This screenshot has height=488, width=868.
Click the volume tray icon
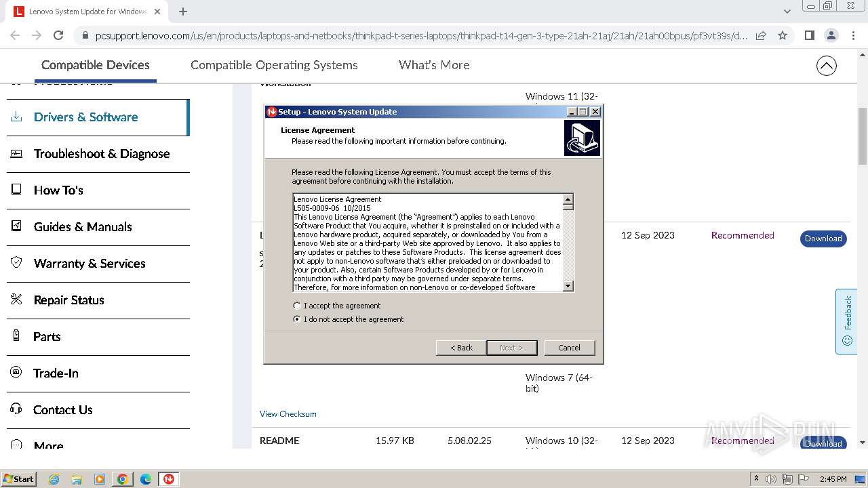[771, 479]
